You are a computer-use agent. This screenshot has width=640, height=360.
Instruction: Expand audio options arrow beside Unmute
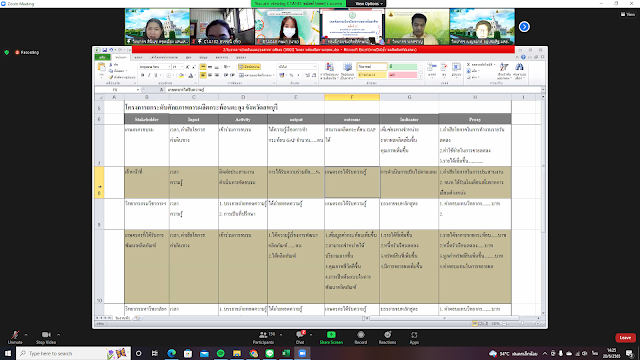26,335
